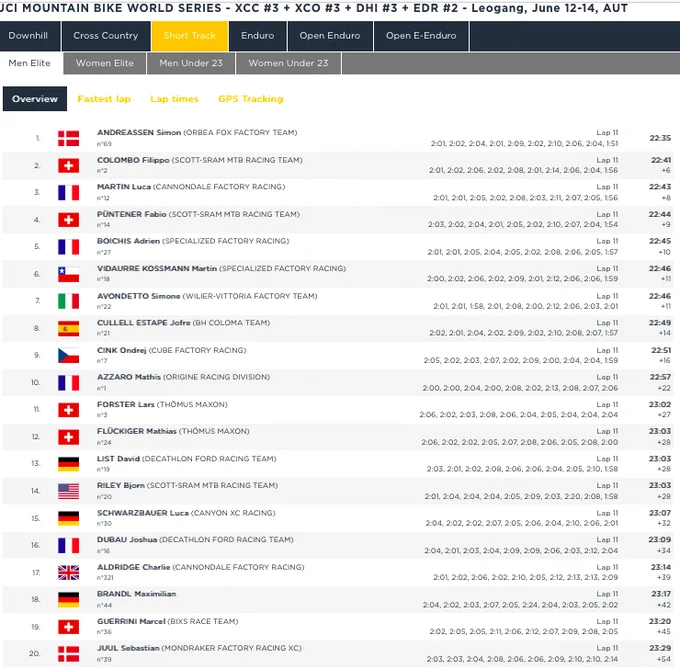This screenshot has height=669, width=680.
Task: Select rider name VIDAURRE KOSSMANN Martin
Action: pyautogui.click(x=157, y=268)
